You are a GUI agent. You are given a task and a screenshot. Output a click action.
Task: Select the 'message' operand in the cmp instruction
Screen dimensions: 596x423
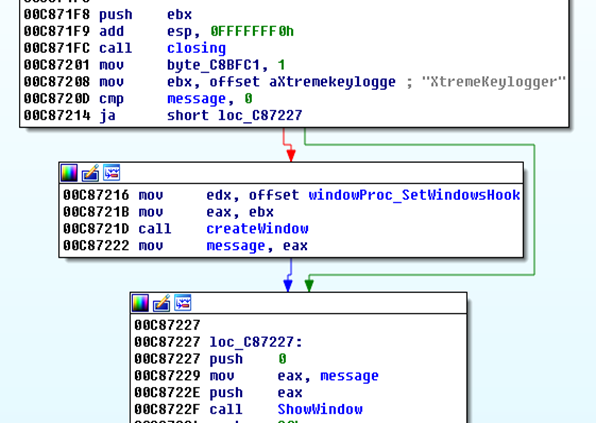[197, 99]
